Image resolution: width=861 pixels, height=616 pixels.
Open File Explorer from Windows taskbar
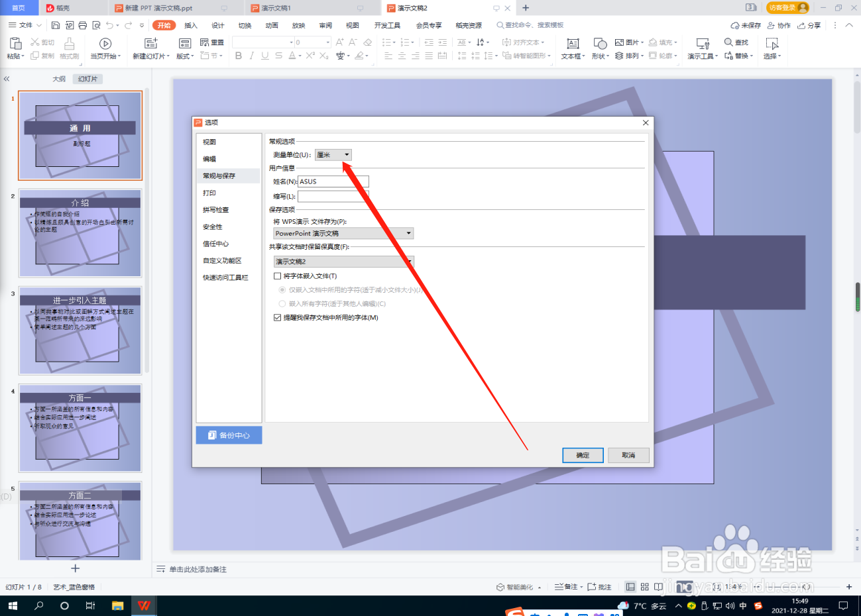[117, 605]
